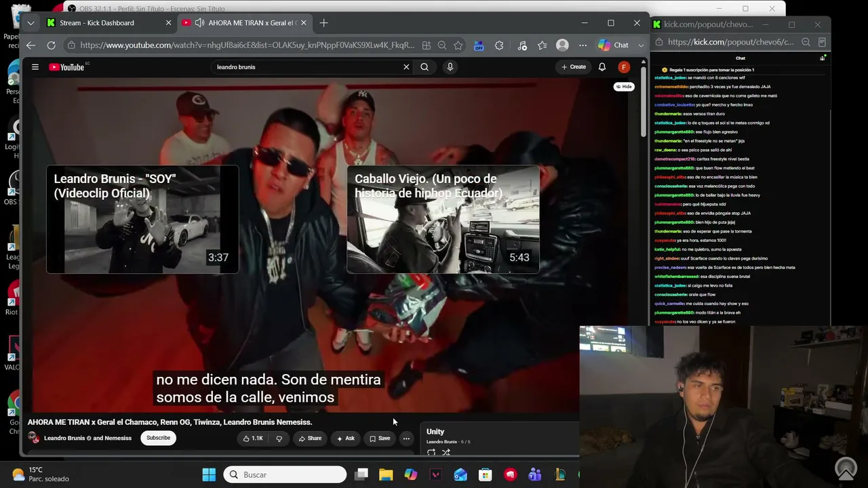
Task: Play the Caballo Viejo suggested video
Action: click(443, 220)
